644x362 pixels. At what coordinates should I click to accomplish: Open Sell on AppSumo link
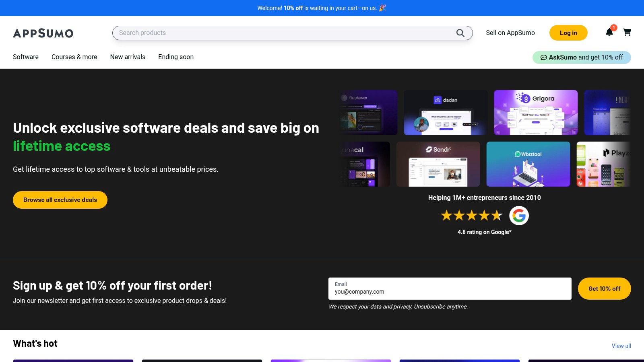pyautogui.click(x=510, y=33)
